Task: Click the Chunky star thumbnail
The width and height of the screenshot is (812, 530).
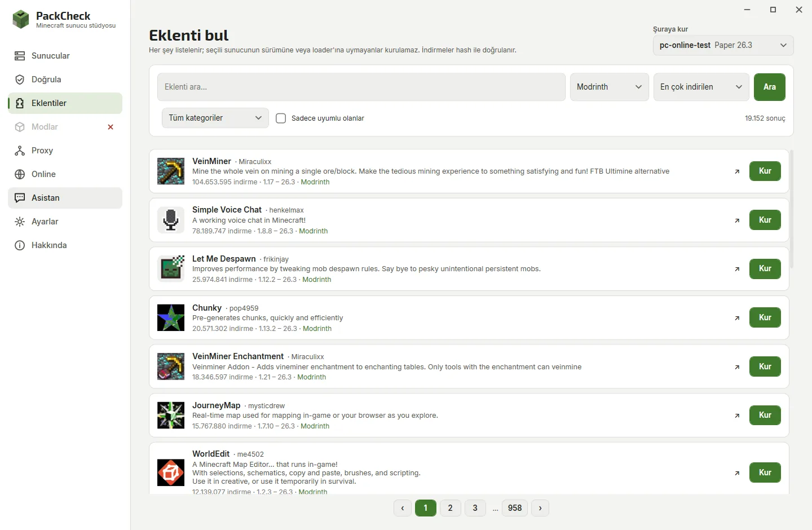Action: (171, 317)
